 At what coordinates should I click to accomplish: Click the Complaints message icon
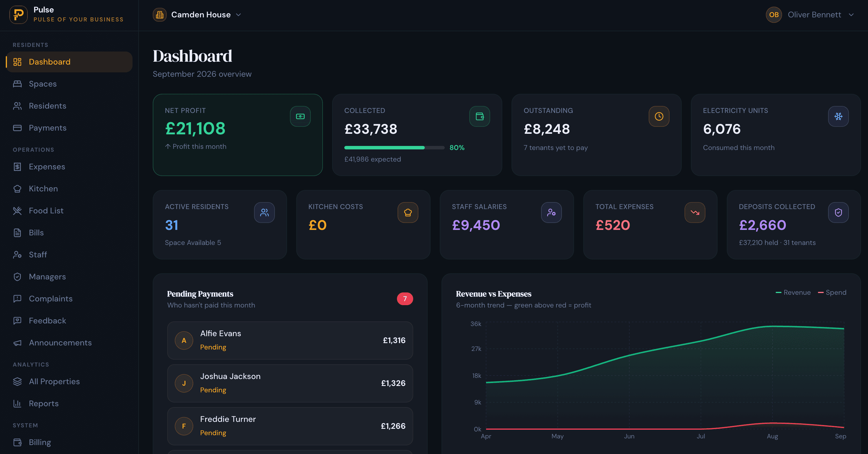[x=17, y=299]
